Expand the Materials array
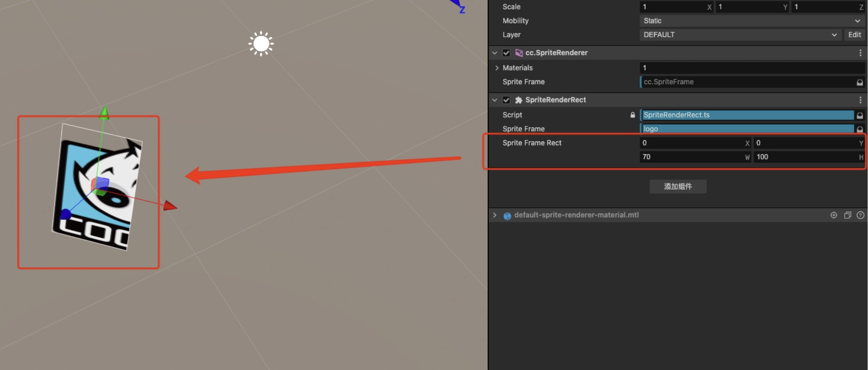This screenshot has height=370, width=868. pyautogui.click(x=497, y=68)
